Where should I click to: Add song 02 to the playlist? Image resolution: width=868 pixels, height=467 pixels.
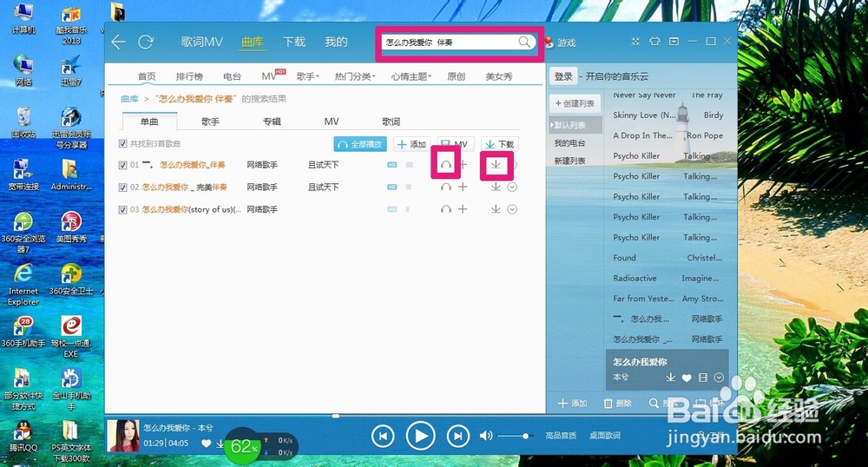(463, 187)
